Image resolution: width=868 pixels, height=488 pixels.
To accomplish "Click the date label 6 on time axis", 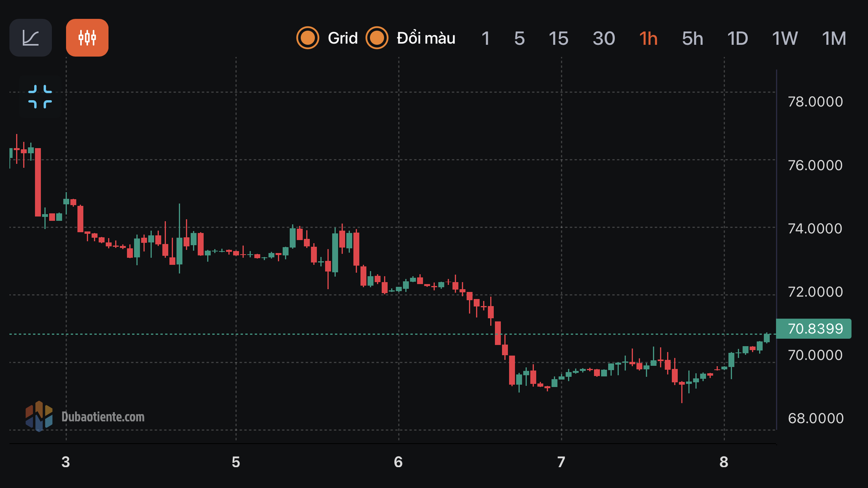I will coord(398,462).
